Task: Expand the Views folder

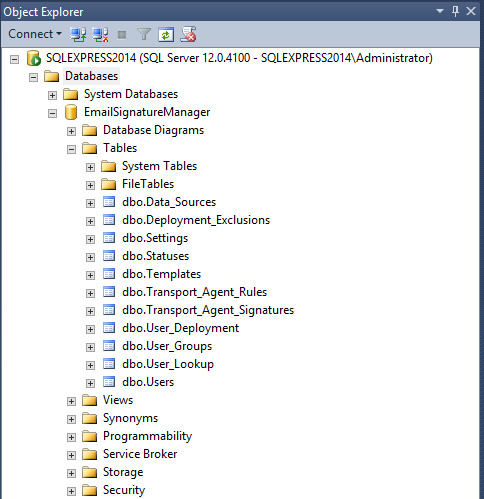Action: pos(71,402)
